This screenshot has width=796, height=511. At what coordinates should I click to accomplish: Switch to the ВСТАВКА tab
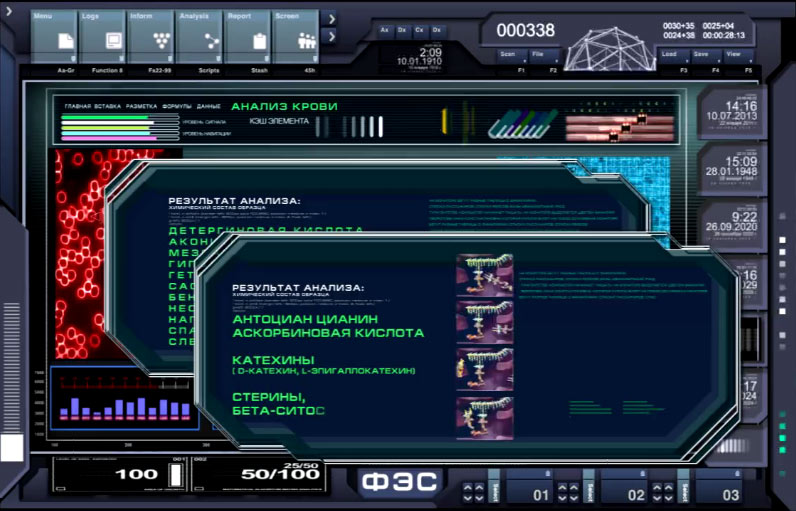[108, 107]
